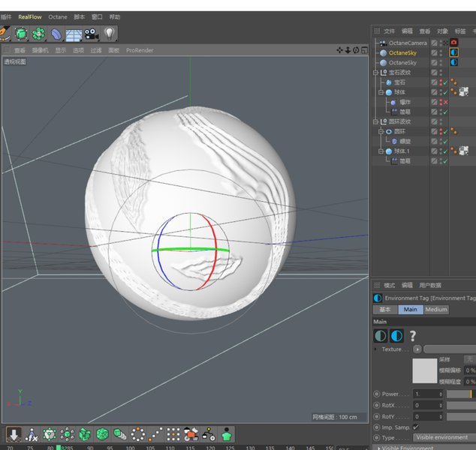The width and height of the screenshot is (476, 450).
Task: Click the viewport rotate navigation icon
Action: tap(356, 50)
